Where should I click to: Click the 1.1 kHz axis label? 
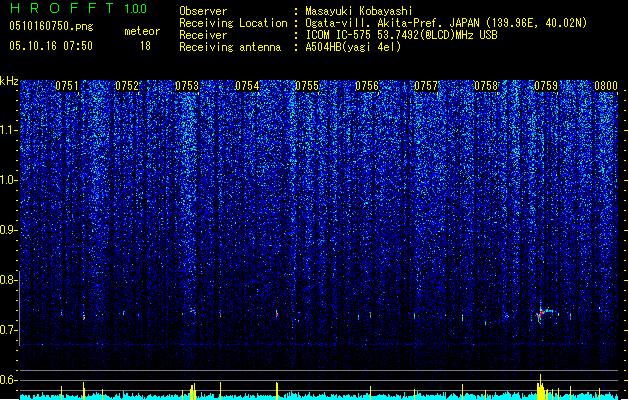(9, 130)
